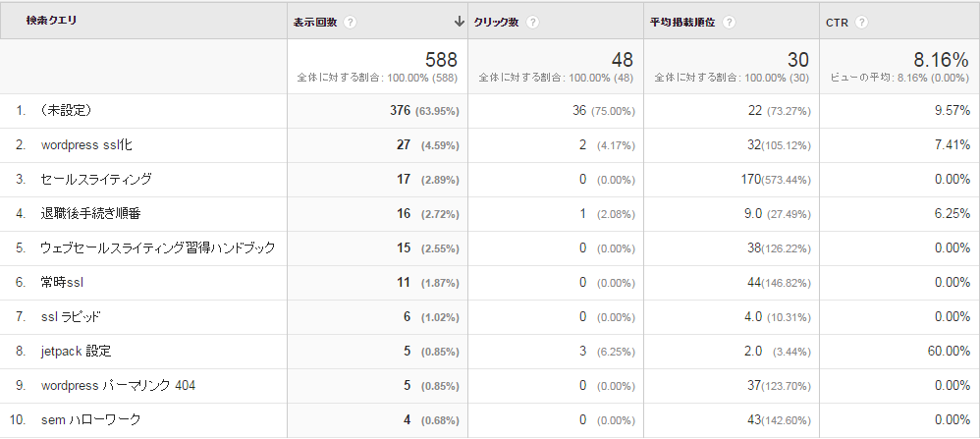Click the 表示回数 column header label
Image resolution: width=980 pixels, height=439 pixels.
pos(315,22)
